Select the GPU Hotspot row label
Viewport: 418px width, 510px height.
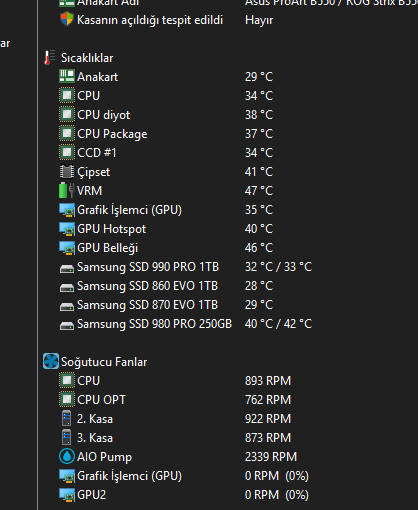click(112, 229)
